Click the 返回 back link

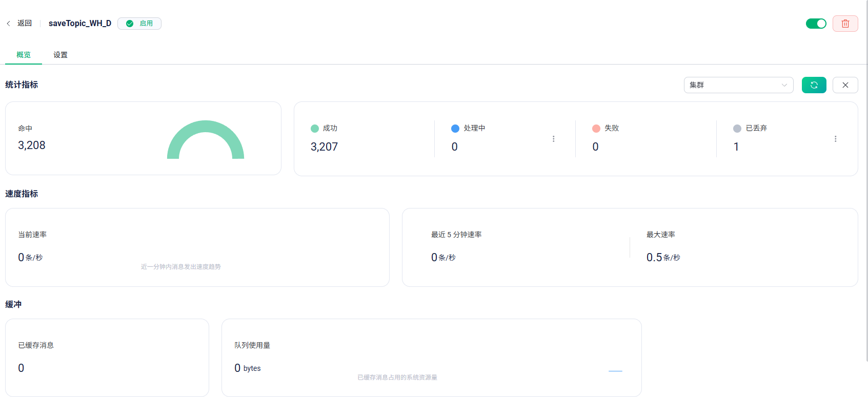point(25,24)
